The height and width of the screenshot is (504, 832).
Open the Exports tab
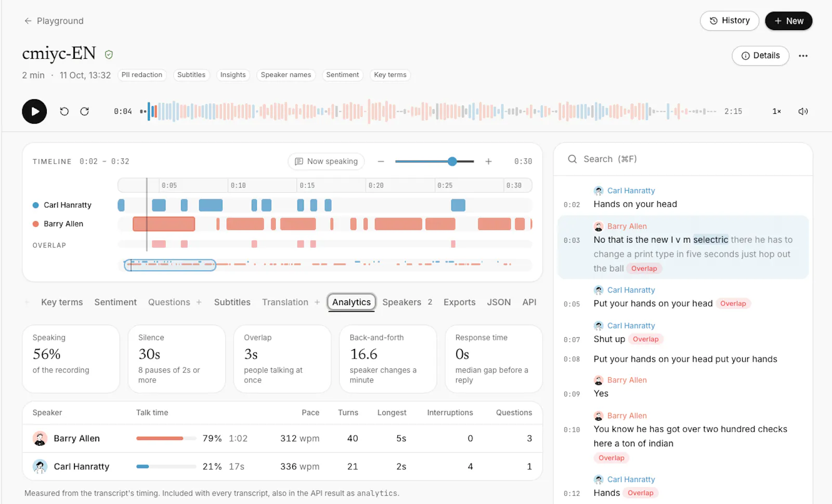[459, 302]
